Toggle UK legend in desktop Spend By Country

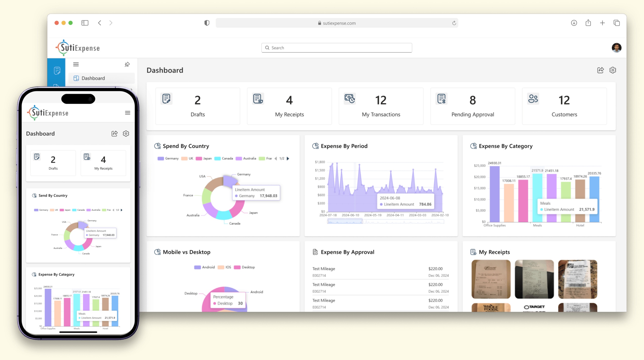187,159
